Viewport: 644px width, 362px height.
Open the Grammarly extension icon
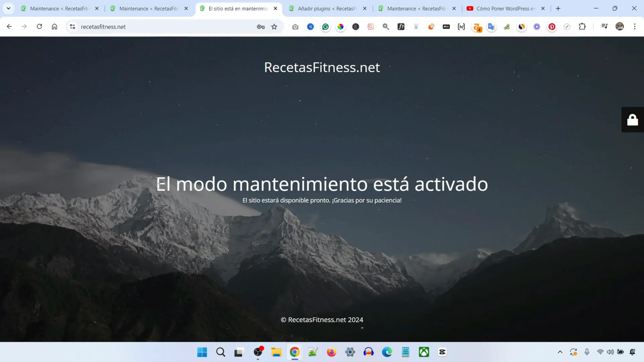click(326, 27)
